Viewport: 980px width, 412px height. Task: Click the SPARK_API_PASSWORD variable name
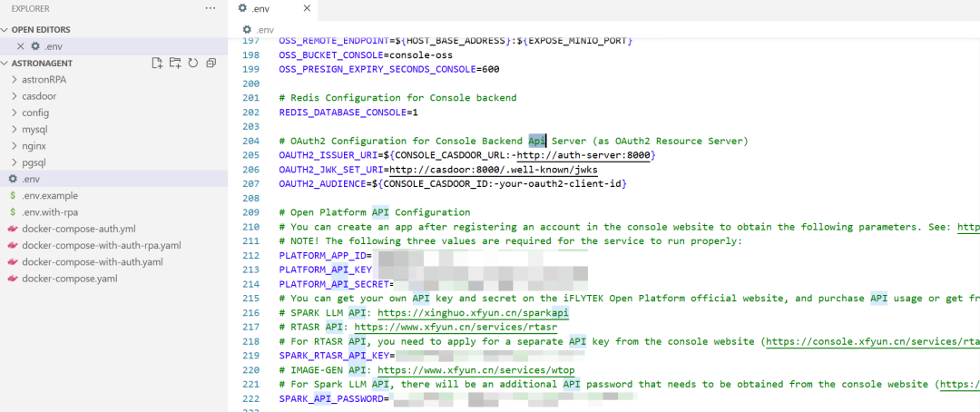331,399
